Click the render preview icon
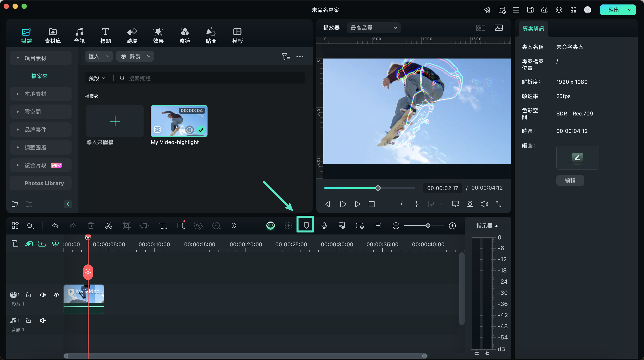This screenshot has height=360, width=644. point(288,226)
